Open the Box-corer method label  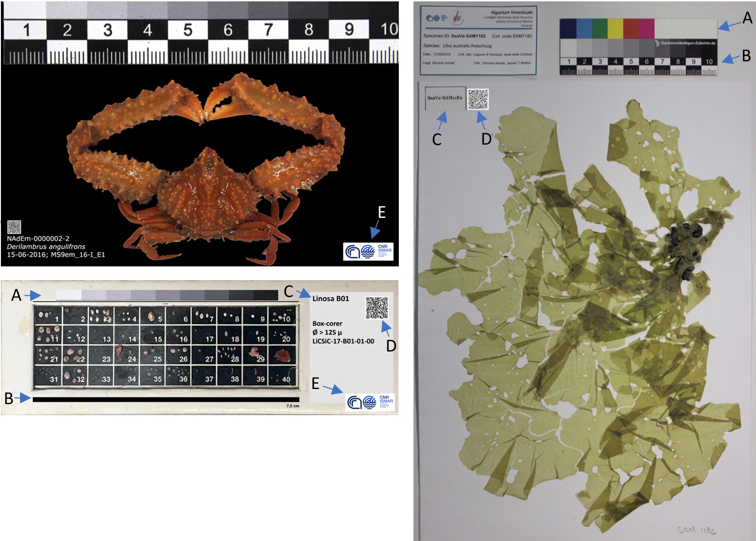point(327,325)
